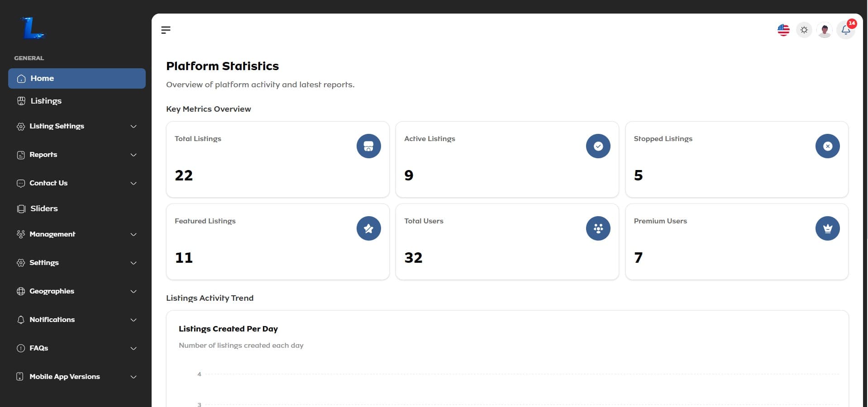Open the FAQs menu label
Viewport: 868px width, 407px height.
(x=39, y=348)
